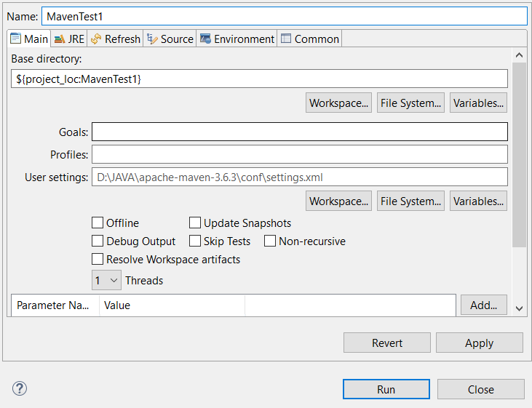Click the vertical scrollbar thumb
The width and height of the screenshot is (532, 408).
519,155
